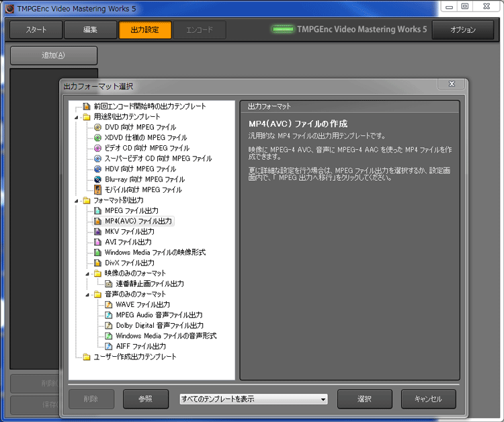Click the Blu-ray 向け MPEG ファイル icon

coord(98,179)
